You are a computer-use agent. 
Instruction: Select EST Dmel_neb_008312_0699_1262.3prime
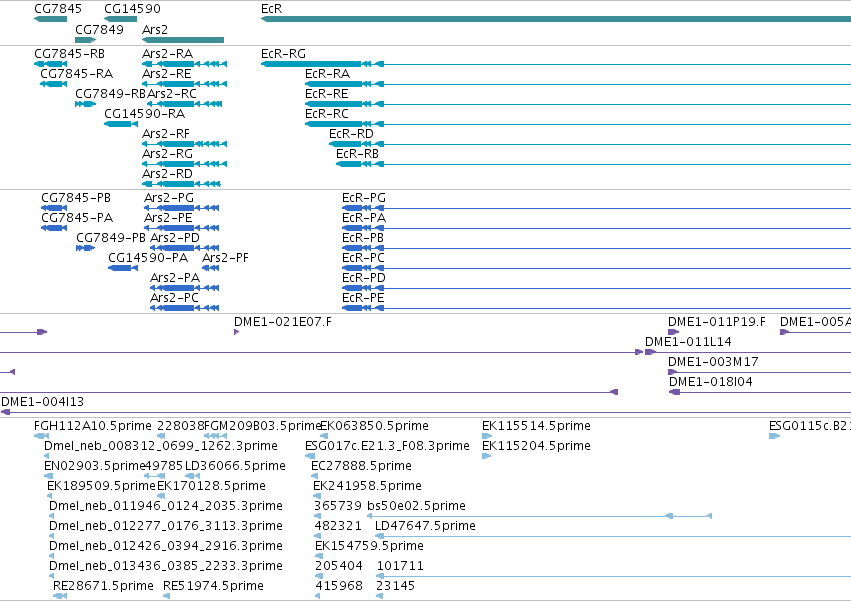[161, 446]
